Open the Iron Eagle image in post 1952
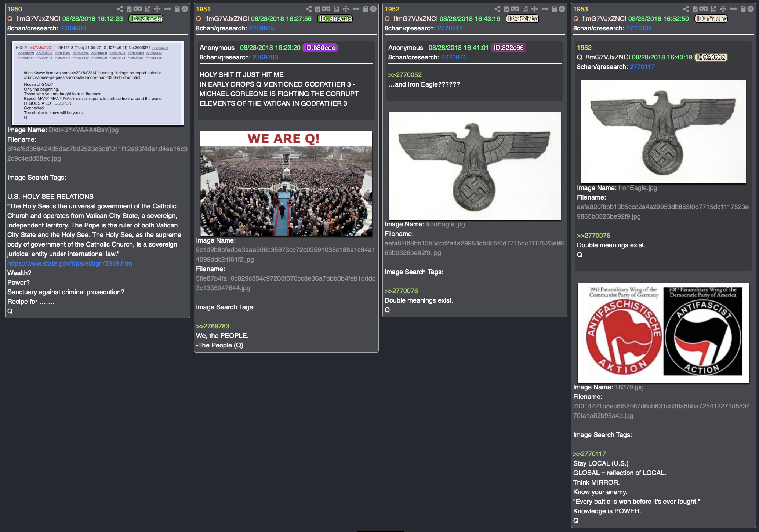This screenshot has height=532, width=759. click(475, 166)
